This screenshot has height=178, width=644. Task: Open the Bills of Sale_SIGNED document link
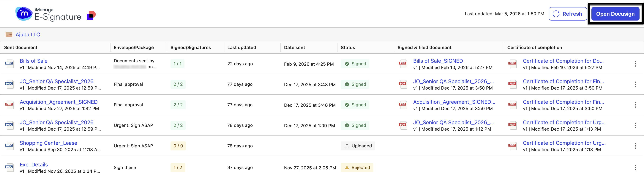click(x=438, y=61)
